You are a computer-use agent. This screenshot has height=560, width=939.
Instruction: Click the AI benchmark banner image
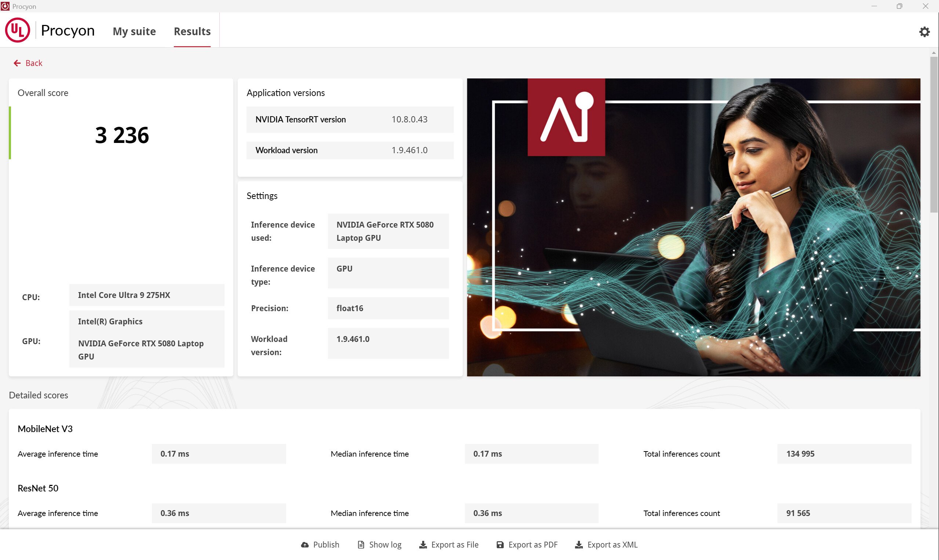point(693,227)
